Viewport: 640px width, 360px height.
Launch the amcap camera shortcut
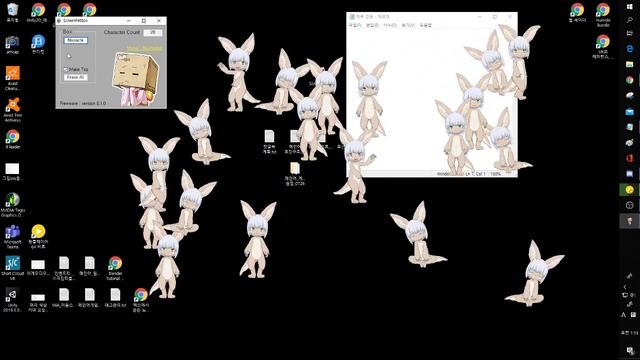[x=12, y=44]
